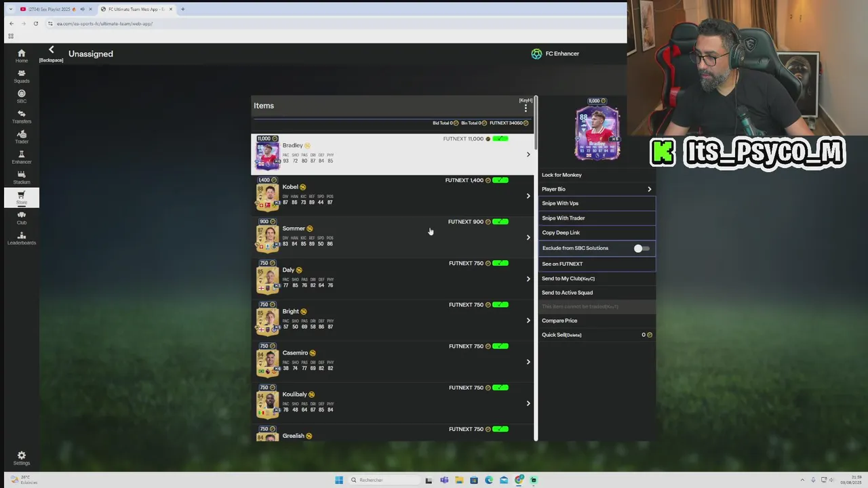Expand Bradley row details chevron
The height and width of the screenshot is (488, 868).
[528, 155]
